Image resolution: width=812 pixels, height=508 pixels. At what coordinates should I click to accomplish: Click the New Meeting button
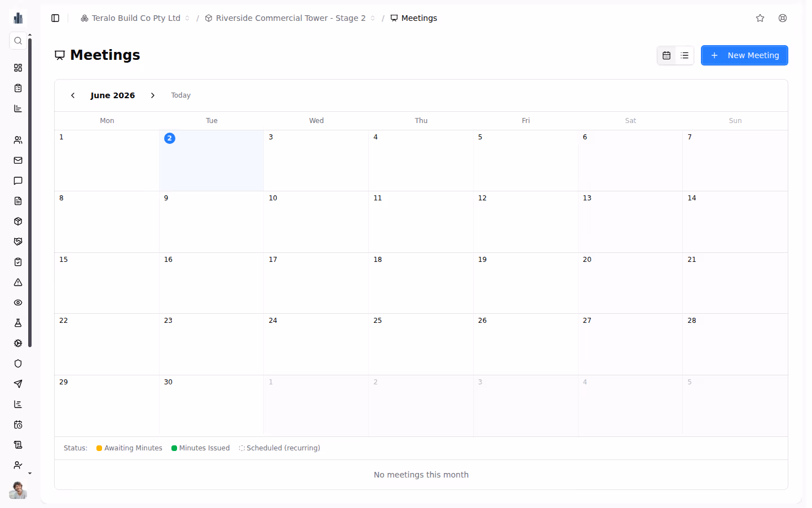(x=744, y=55)
